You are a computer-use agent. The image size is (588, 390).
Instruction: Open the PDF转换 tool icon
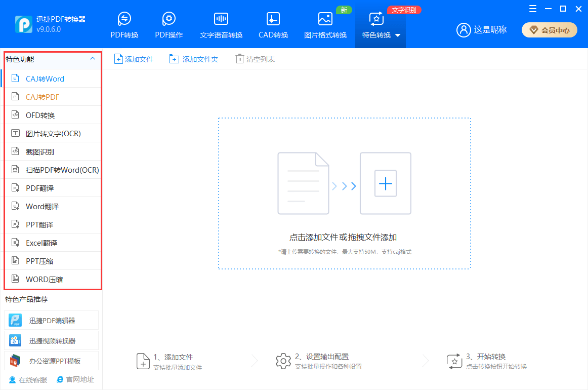(124, 19)
